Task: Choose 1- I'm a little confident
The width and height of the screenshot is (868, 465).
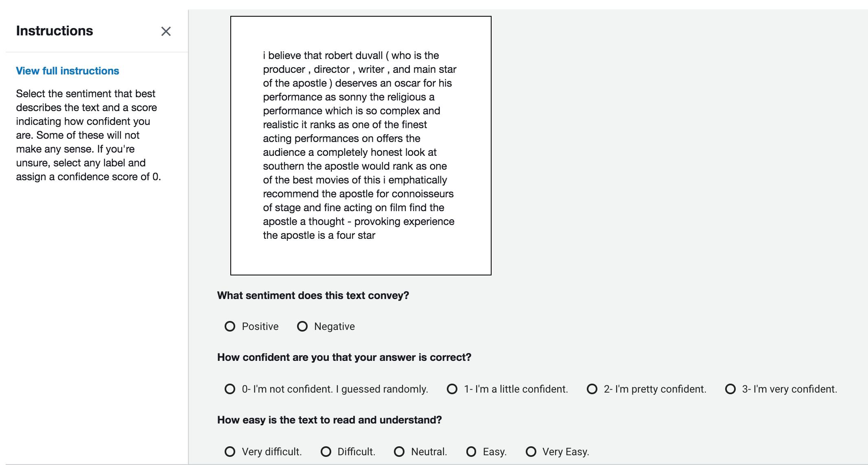Action: pos(452,389)
